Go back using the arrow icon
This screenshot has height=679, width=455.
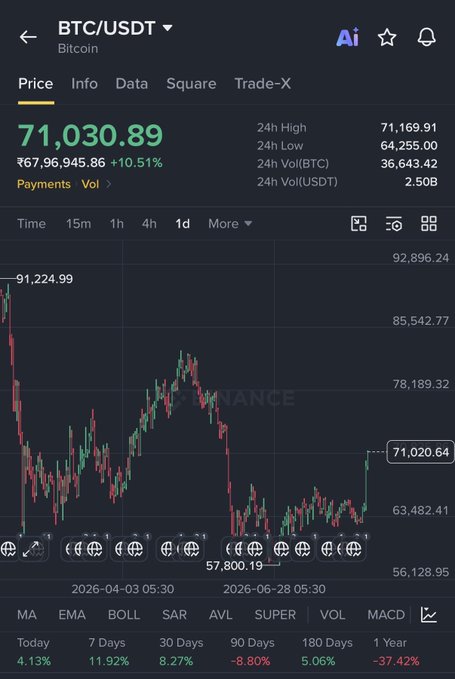coord(28,37)
